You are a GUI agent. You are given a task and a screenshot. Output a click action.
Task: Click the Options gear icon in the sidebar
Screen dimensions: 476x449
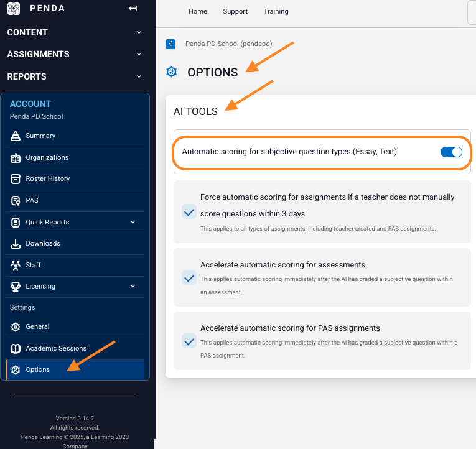[x=16, y=370]
